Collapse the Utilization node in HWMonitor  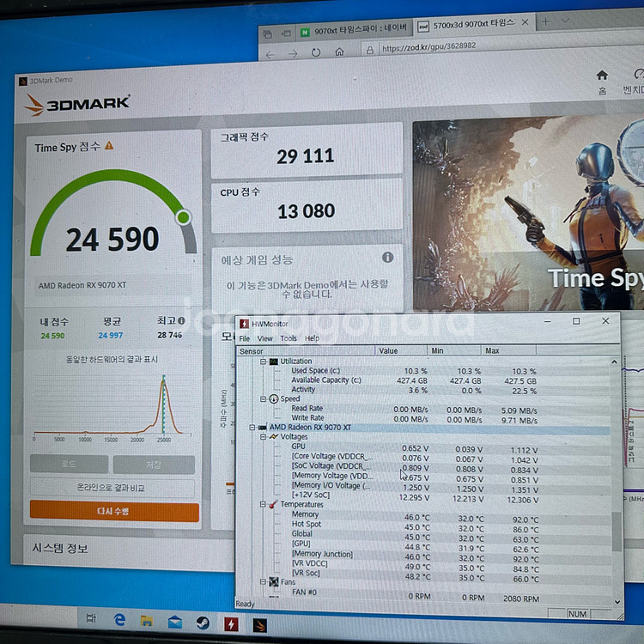263,361
